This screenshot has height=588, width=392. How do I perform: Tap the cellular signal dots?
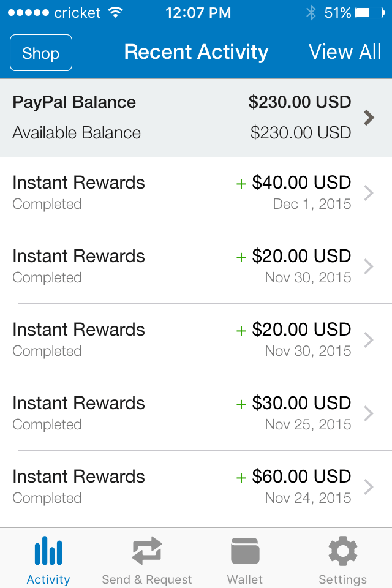[29, 13]
